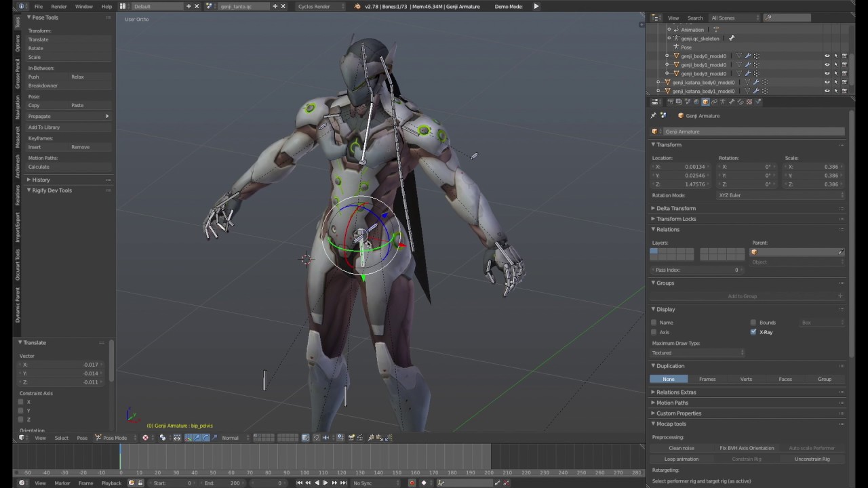Screen dimensions: 868x488
Task: Open the Render menu
Action: pos(59,6)
